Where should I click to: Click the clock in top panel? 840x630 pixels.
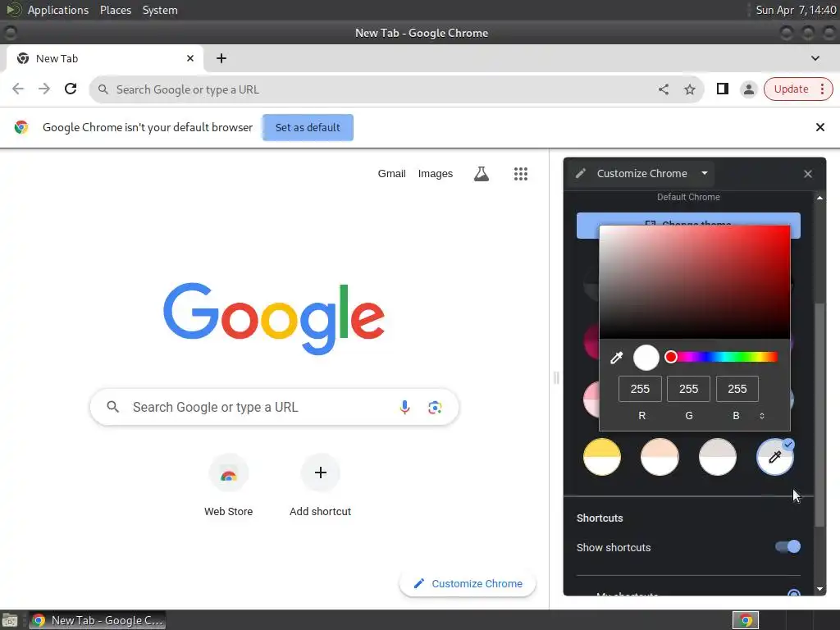coord(796,10)
